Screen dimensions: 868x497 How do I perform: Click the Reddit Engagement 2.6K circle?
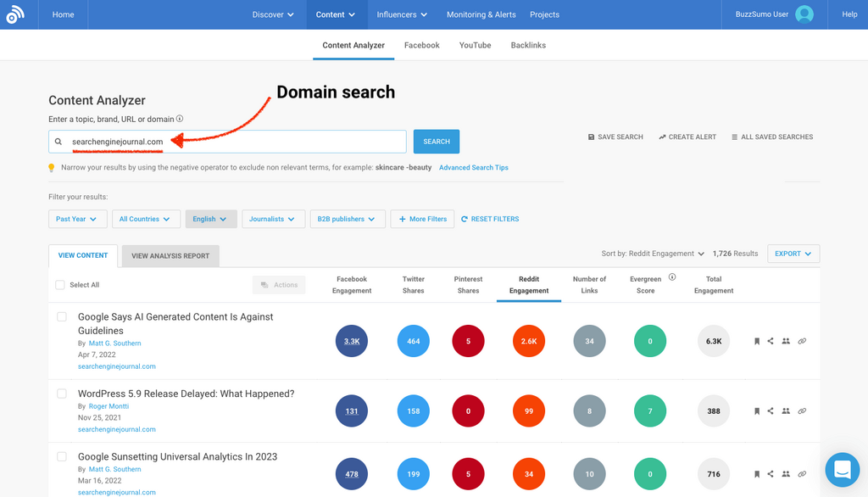tap(529, 341)
